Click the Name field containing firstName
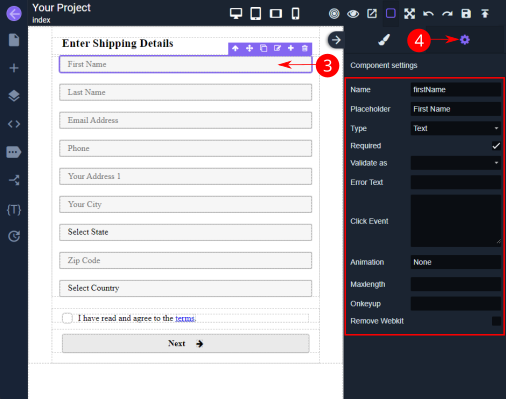506x399 pixels. (x=456, y=90)
